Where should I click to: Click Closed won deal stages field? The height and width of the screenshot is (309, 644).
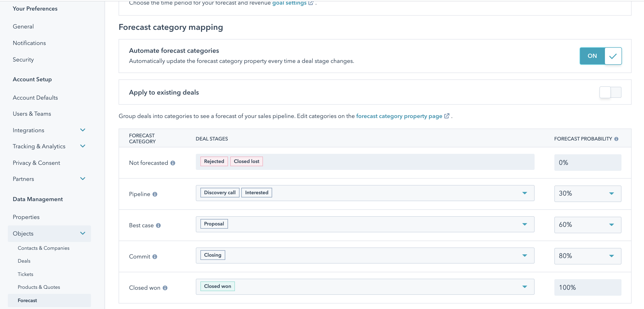tap(365, 287)
